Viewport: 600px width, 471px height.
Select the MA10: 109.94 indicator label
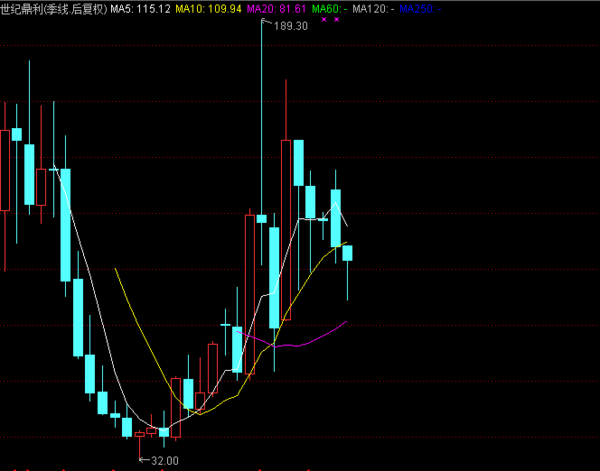209,9
